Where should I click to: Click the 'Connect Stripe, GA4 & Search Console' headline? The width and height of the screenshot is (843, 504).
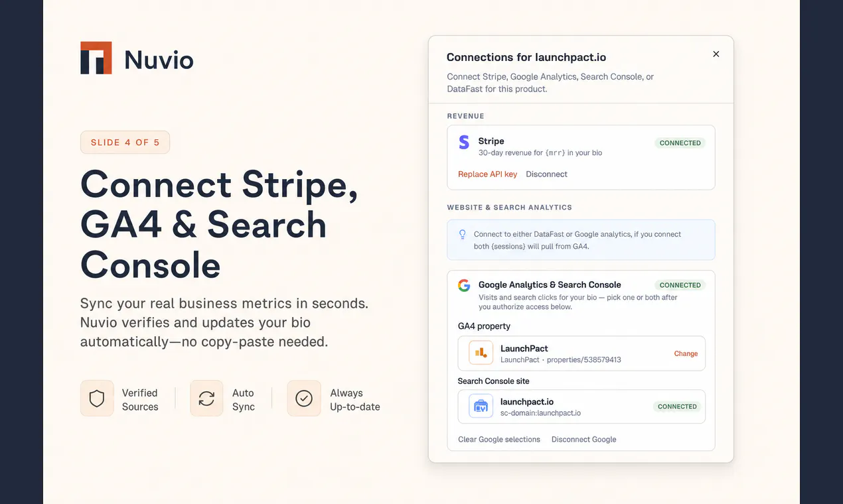(219, 225)
